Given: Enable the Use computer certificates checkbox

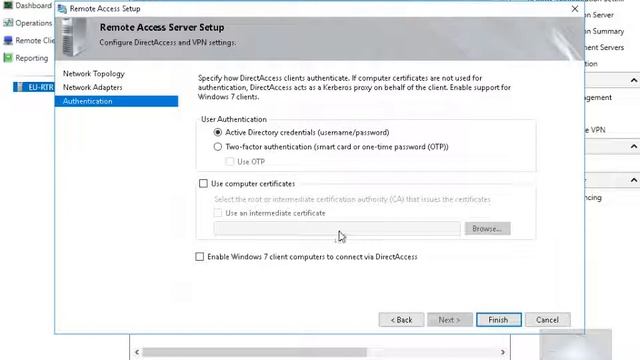Looking at the screenshot, I should 203,184.
